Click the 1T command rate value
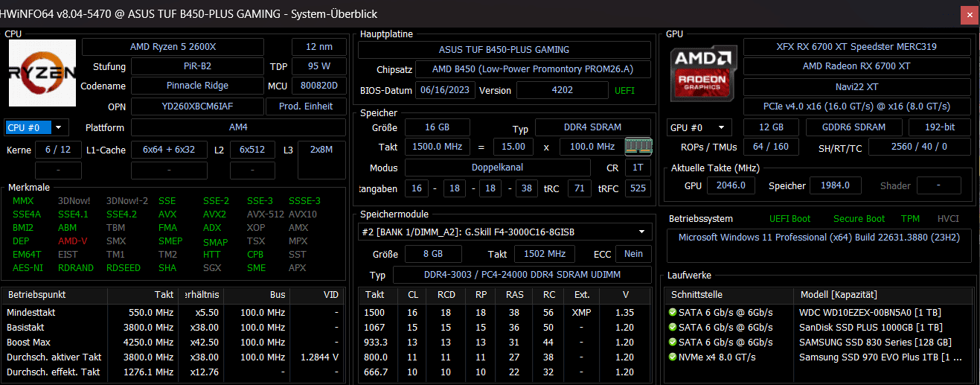The height and width of the screenshot is (385, 980). 638,168
